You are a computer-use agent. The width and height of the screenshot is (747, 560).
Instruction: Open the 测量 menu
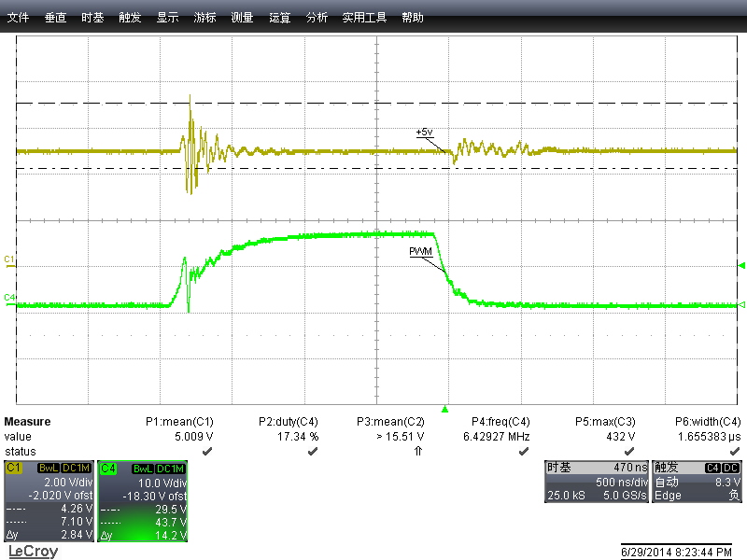point(242,18)
